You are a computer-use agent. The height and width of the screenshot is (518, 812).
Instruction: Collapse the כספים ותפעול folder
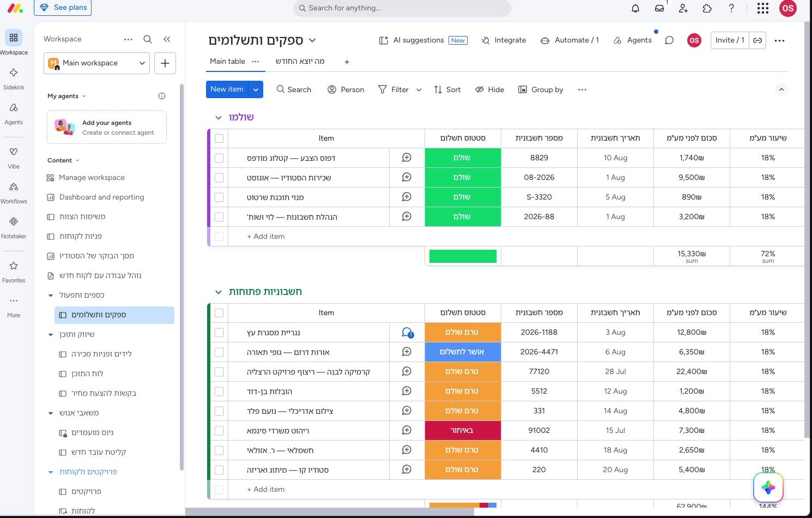(51, 296)
